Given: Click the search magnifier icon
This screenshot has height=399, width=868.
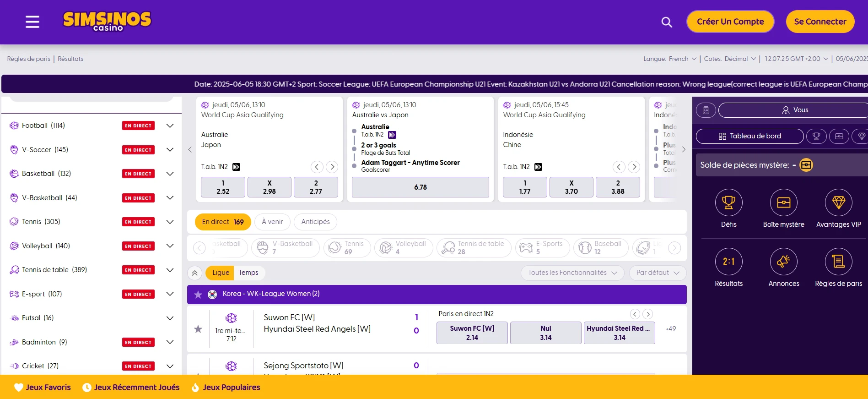Looking at the screenshot, I should [667, 22].
